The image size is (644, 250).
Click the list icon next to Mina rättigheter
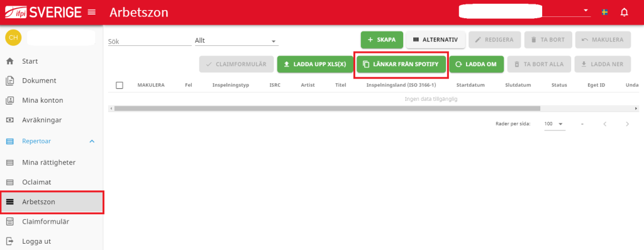10,162
